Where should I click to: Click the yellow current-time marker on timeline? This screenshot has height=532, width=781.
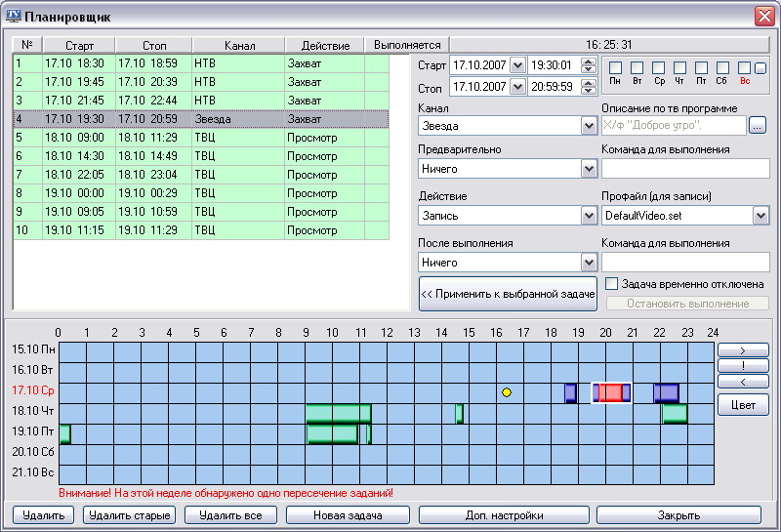click(507, 392)
